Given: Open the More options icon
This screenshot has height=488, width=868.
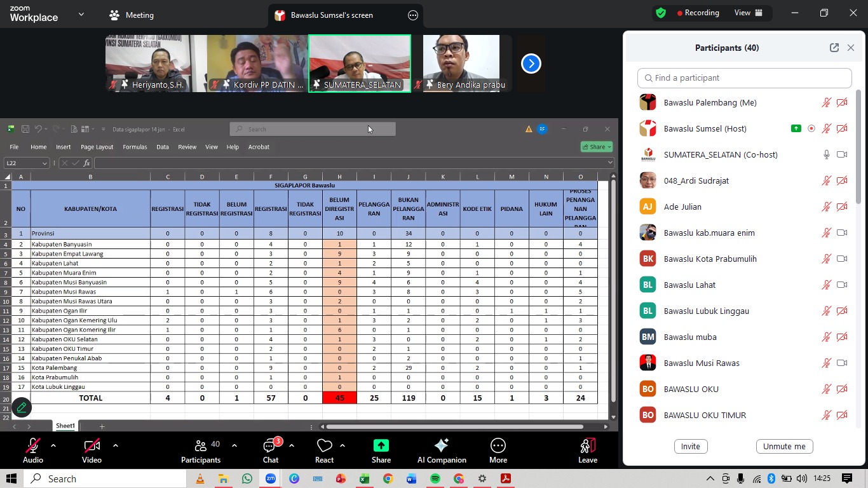Looking at the screenshot, I should click(498, 446).
